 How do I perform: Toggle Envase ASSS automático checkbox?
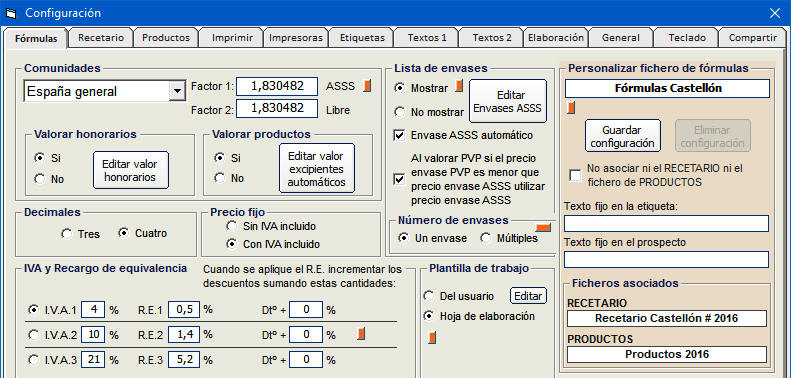point(399,135)
